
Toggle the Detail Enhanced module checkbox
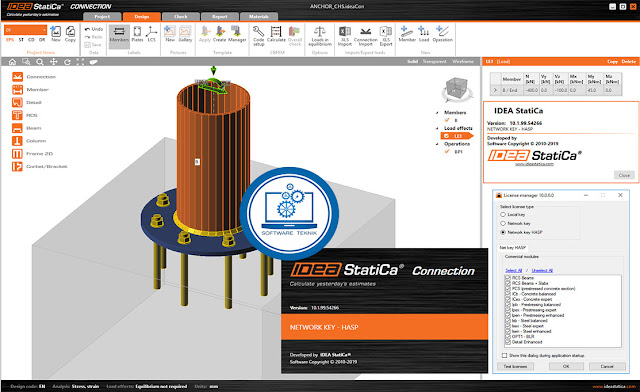point(508,342)
